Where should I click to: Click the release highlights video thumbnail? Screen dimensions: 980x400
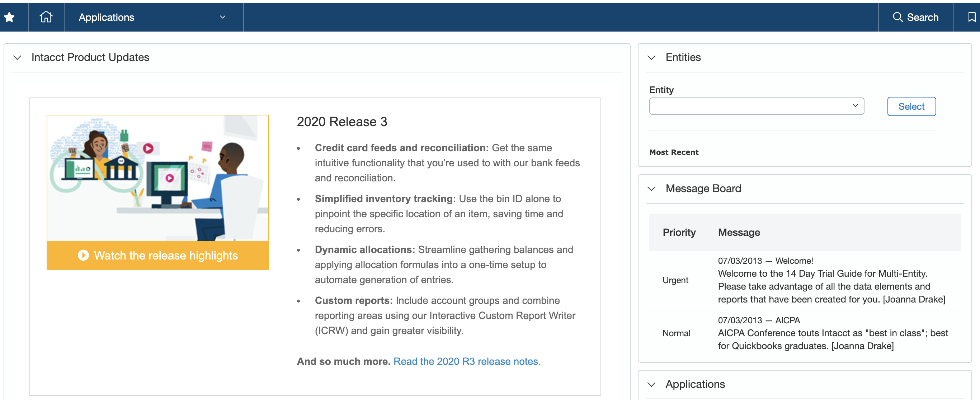[157, 178]
